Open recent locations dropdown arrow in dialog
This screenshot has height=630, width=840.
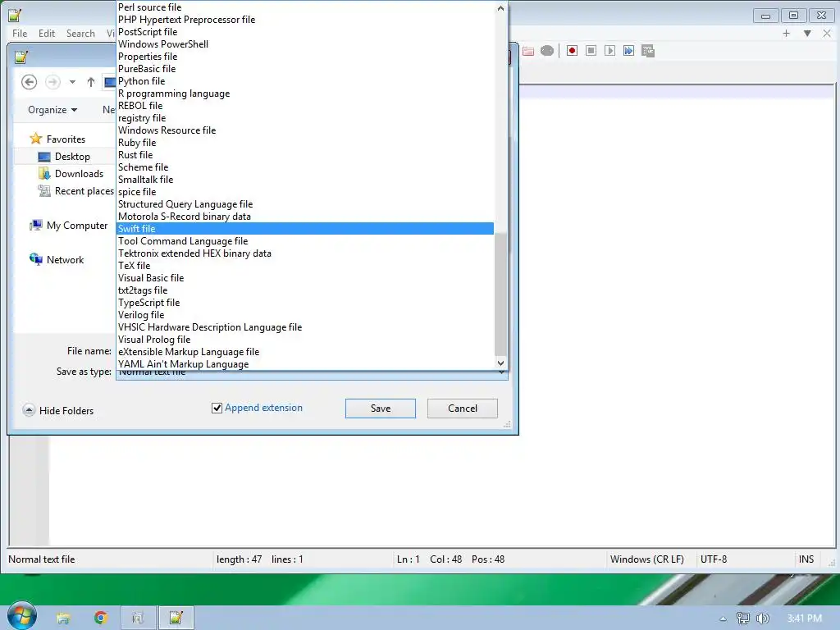pyautogui.click(x=72, y=82)
